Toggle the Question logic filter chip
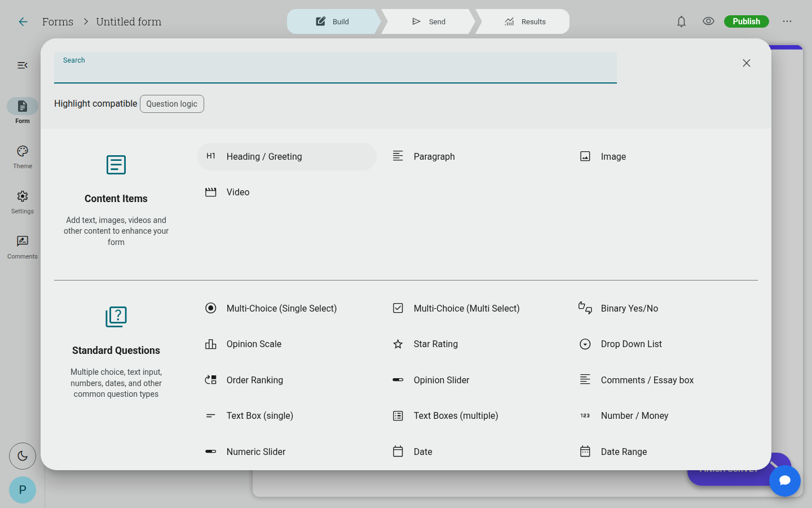Viewport: 812px width, 508px height. [172, 104]
